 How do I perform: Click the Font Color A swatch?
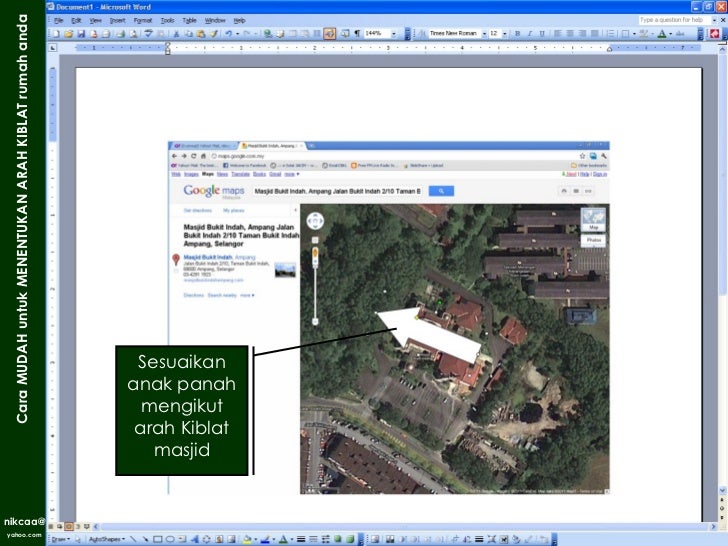[x=662, y=33]
